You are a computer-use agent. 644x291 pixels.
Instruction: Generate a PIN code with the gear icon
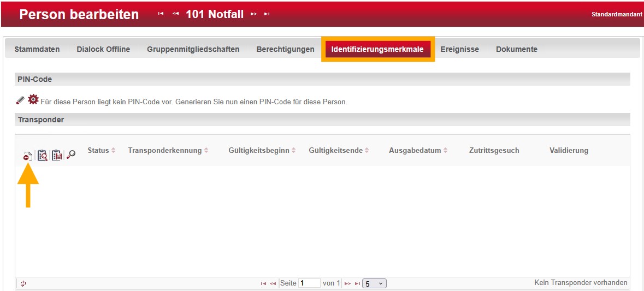coord(33,99)
